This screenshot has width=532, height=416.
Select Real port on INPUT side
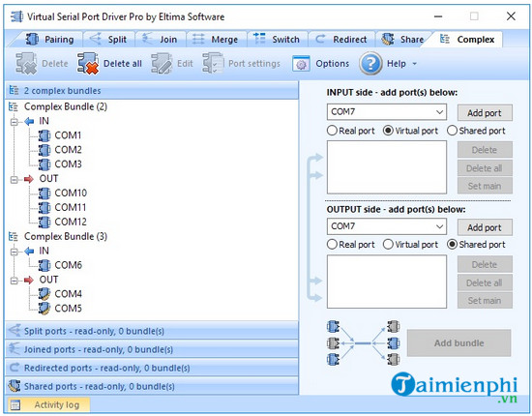(x=332, y=131)
